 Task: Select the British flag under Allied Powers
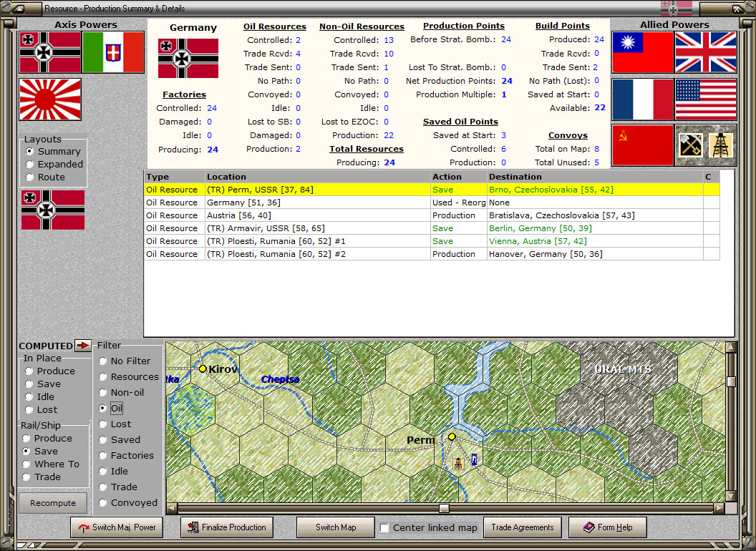pyautogui.click(x=706, y=53)
